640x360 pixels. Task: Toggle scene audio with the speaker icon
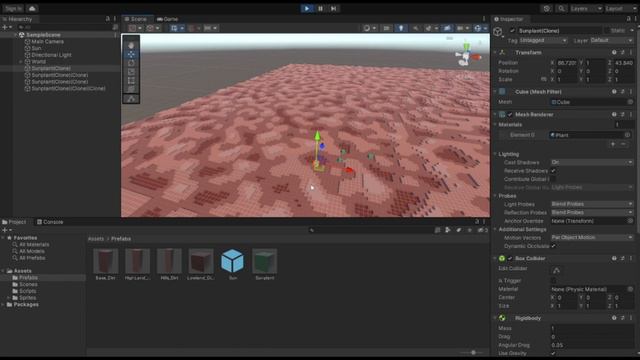(416, 28)
